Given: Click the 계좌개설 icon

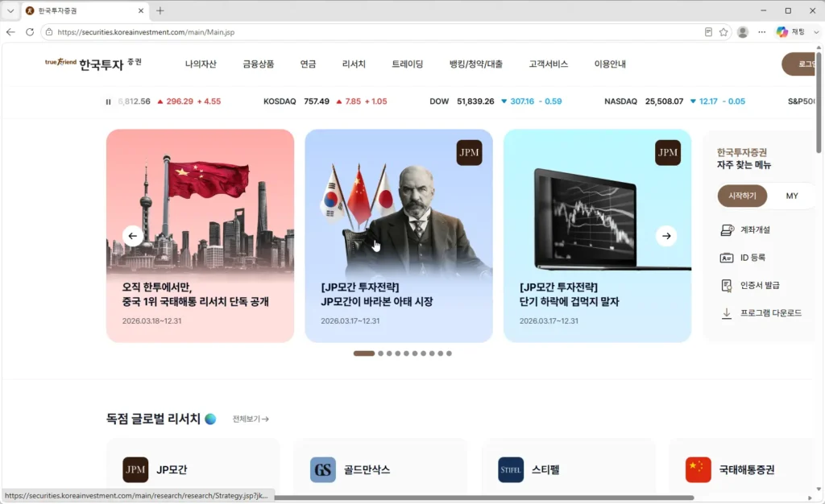Looking at the screenshot, I should (x=727, y=229).
